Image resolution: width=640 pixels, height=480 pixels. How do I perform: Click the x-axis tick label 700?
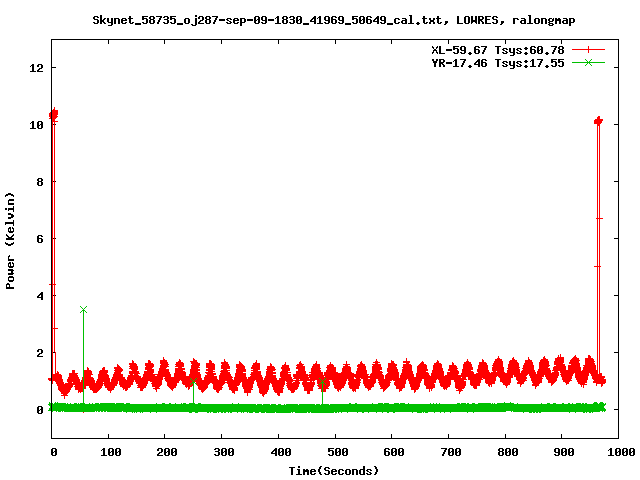[x=451, y=452]
